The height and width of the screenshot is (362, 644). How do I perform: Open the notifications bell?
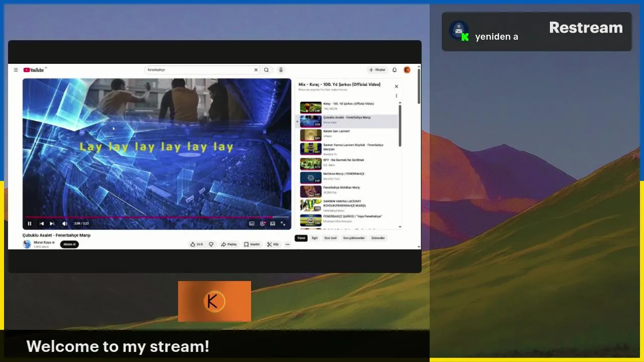pyautogui.click(x=394, y=70)
